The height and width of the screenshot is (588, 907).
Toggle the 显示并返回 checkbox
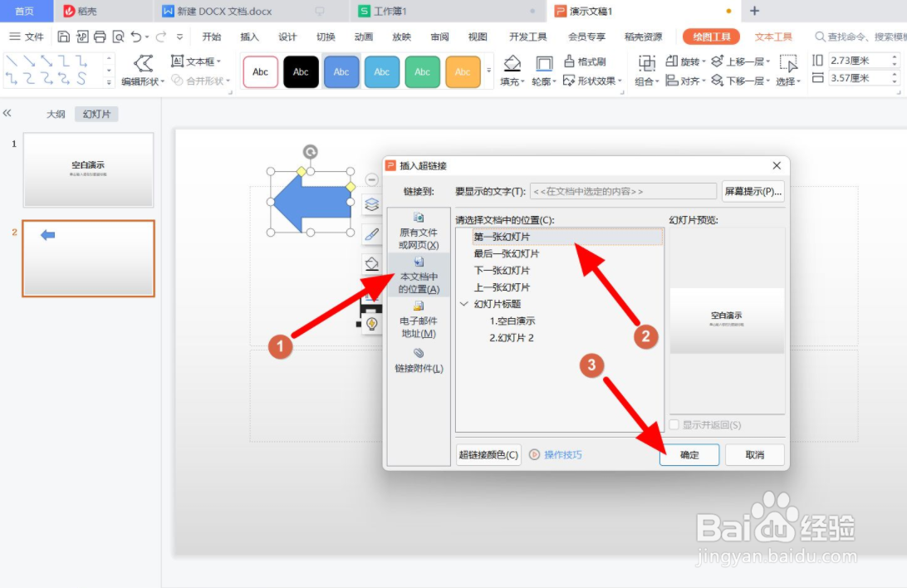(674, 425)
